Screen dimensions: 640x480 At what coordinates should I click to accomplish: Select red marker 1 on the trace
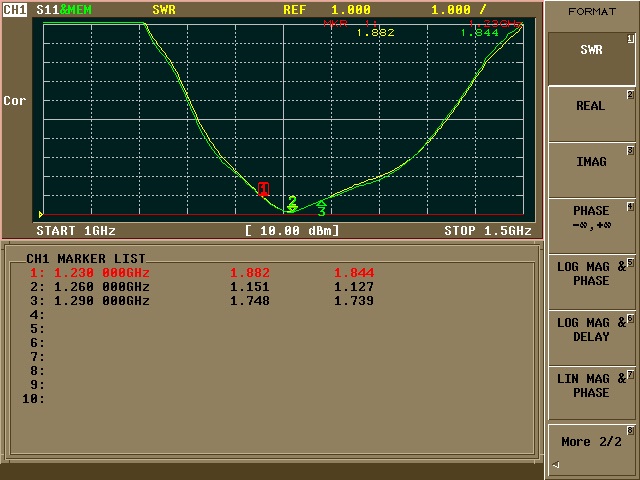[x=263, y=189]
